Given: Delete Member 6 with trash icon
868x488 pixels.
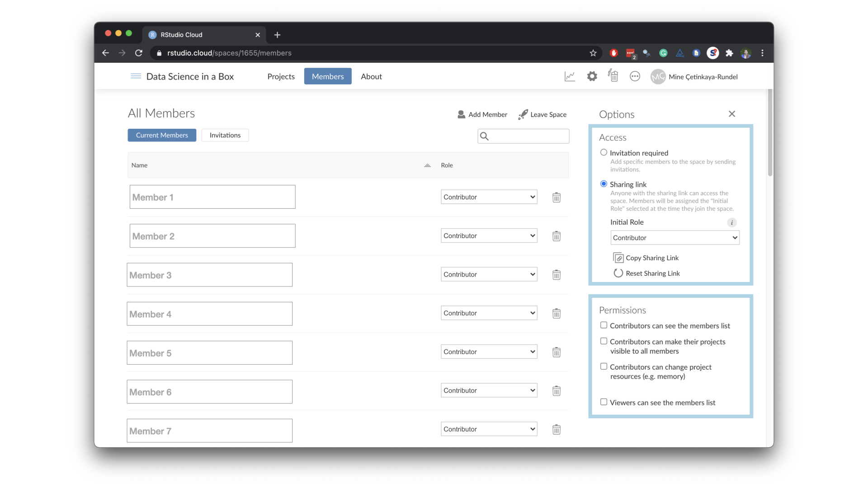Looking at the screenshot, I should 557,391.
